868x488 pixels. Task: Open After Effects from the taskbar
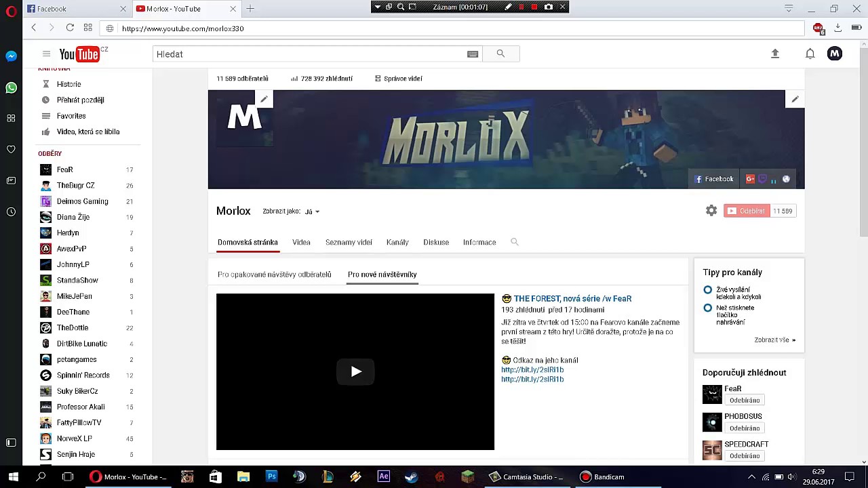click(x=384, y=476)
